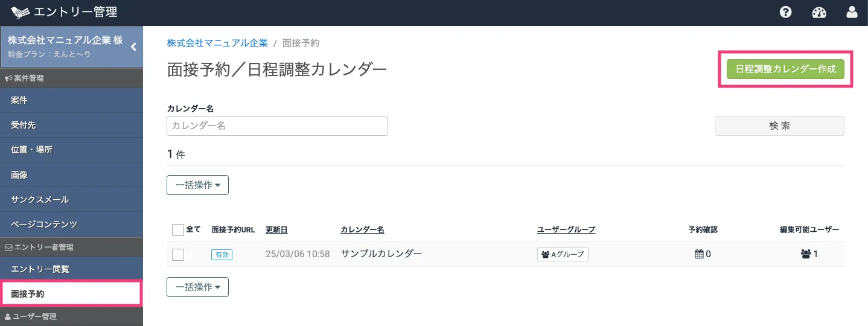
Task: Click the reservation calendar icon with count 0
Action: 700,254
